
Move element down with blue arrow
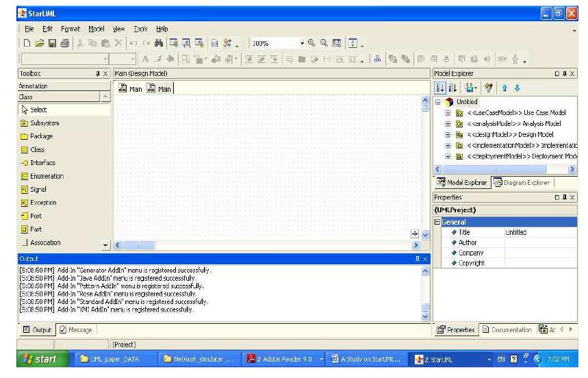pyautogui.click(x=517, y=88)
